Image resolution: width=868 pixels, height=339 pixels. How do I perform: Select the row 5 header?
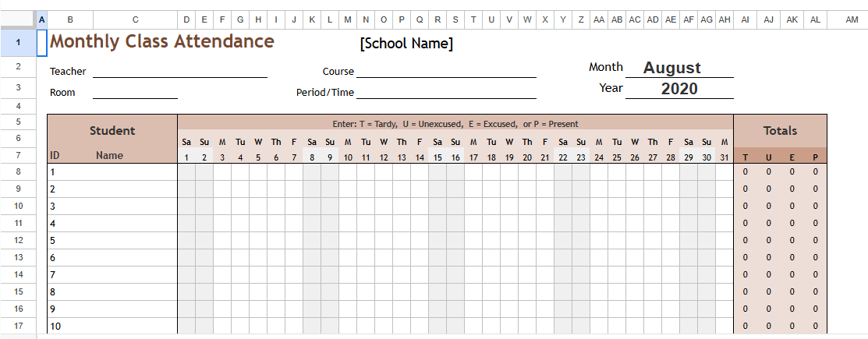tap(18, 122)
